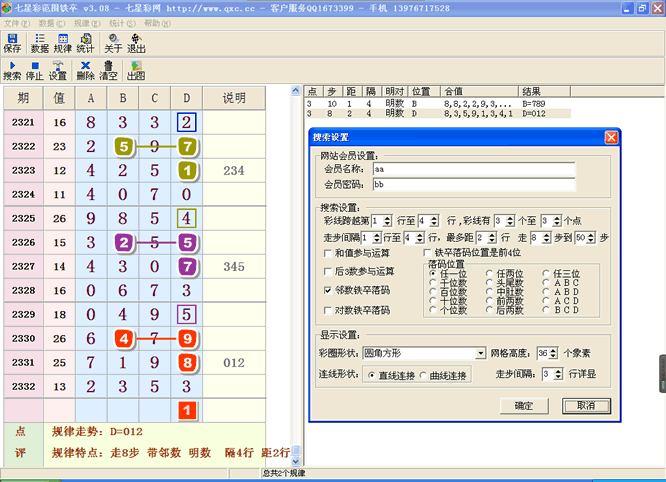The width and height of the screenshot is (666, 482).
Task: Click the app icon in the title bar
Action: tap(6, 8)
